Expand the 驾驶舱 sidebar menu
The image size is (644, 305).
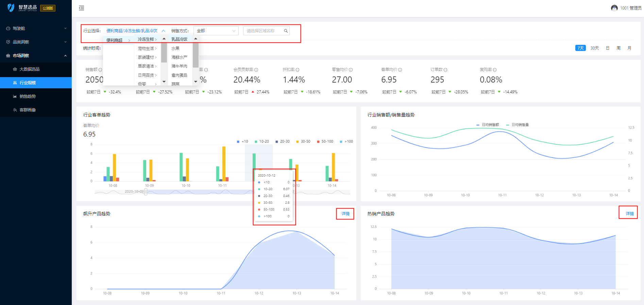[36, 29]
